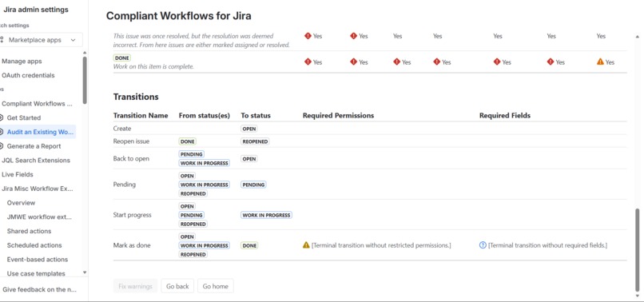Open JMWE workflow extensions item
644x302 pixels.
39,217
